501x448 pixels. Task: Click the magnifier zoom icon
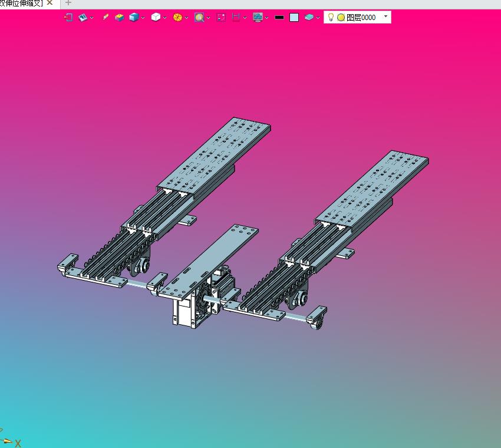[199, 17]
